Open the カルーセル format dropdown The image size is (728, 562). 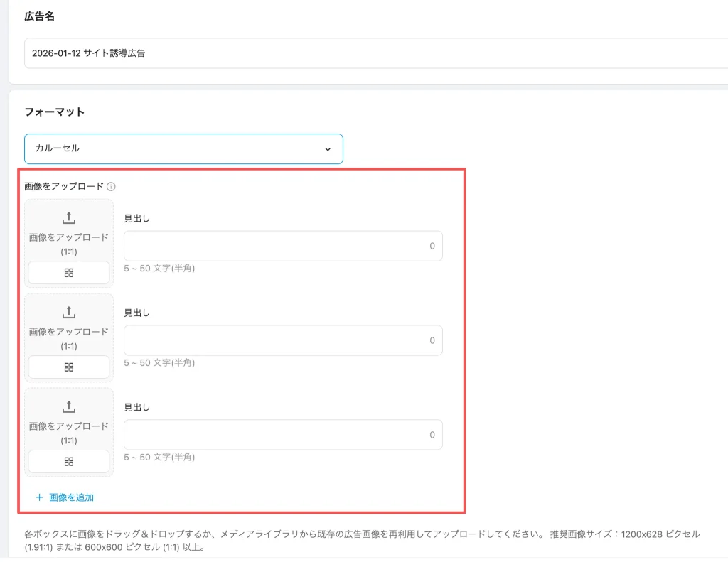(183, 149)
